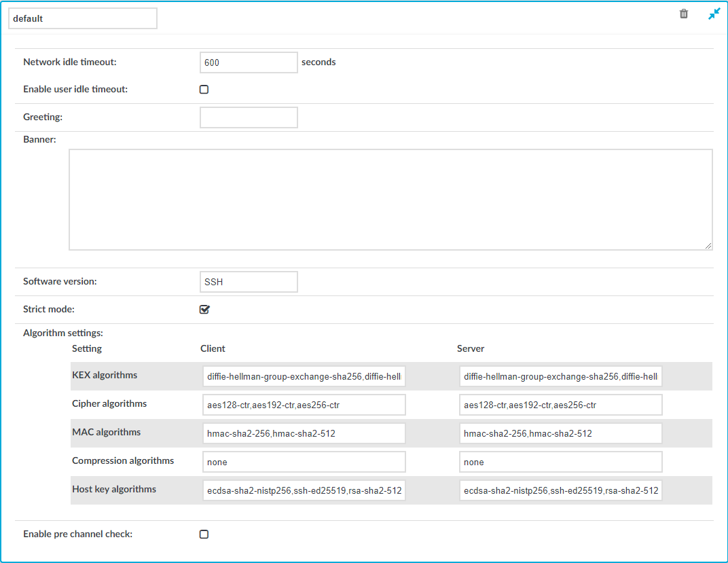Edit Server Compression algorithms value
This screenshot has height=563, width=728.
click(x=561, y=462)
